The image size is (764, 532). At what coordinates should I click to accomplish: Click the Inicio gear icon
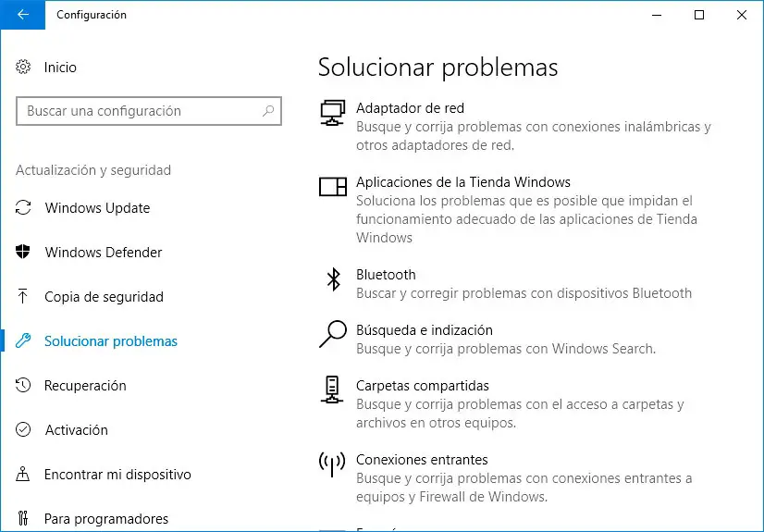click(24, 68)
